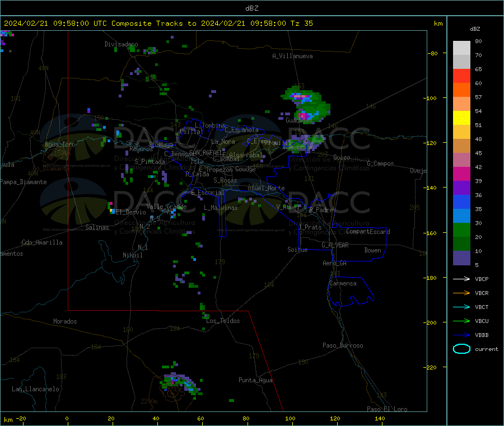Click the CompantEscard map label
504x426 pixels.
tap(368, 232)
